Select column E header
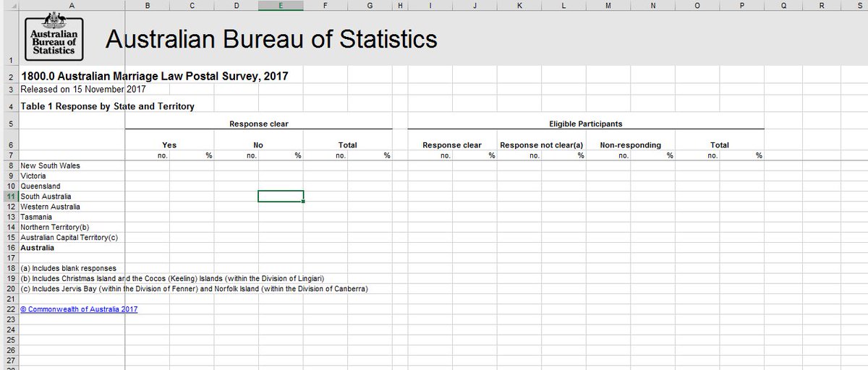Viewport: 868px width, 370px height. (x=281, y=5)
